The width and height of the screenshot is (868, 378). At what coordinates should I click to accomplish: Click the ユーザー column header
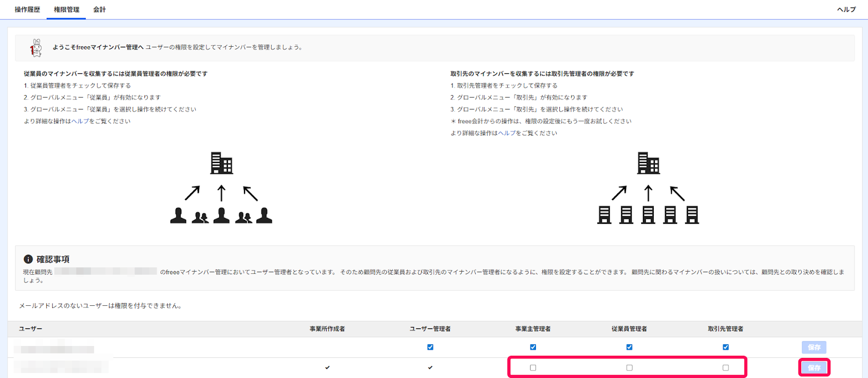(x=30, y=329)
